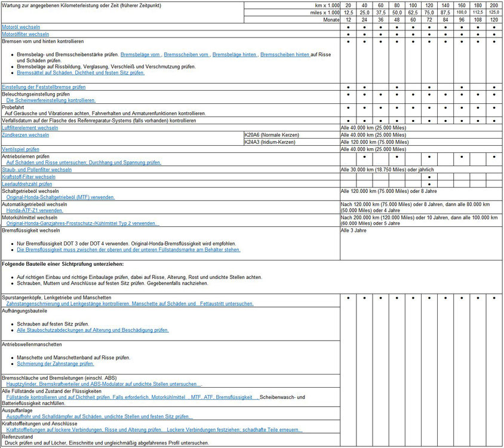Open 'Bremsbeläge vorn' link
Image resolution: width=504 pixels, height=448 pixels.
click(140, 54)
